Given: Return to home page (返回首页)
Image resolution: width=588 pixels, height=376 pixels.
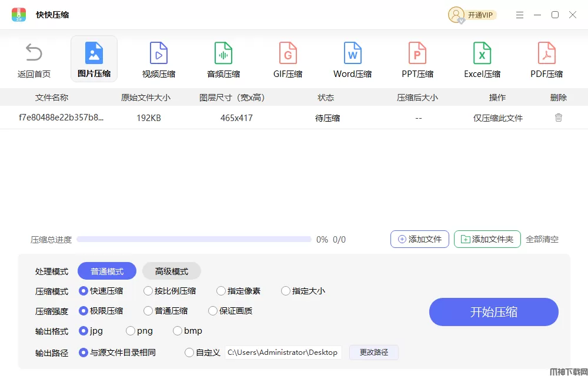Looking at the screenshot, I should pos(34,59).
